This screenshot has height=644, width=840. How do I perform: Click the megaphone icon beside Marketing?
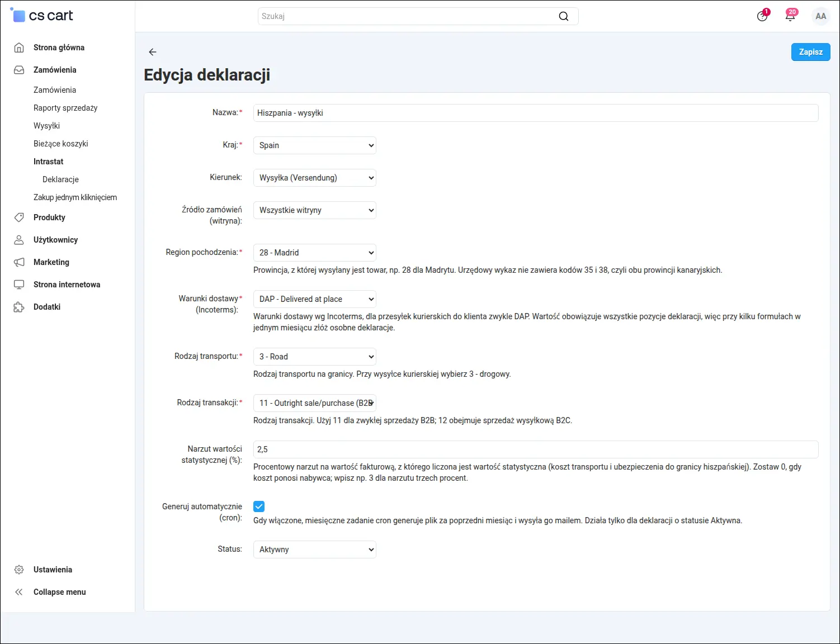point(19,262)
